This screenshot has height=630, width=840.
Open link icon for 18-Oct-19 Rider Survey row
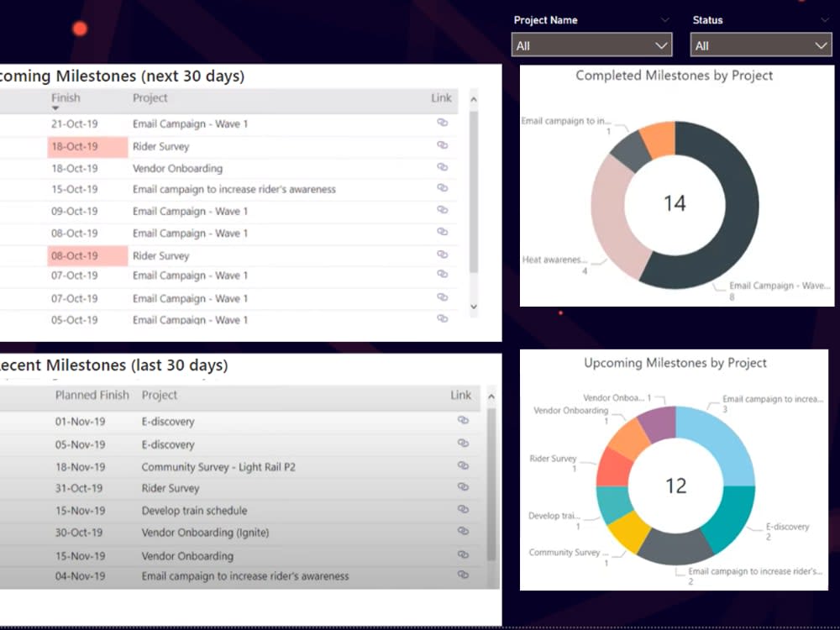442,145
